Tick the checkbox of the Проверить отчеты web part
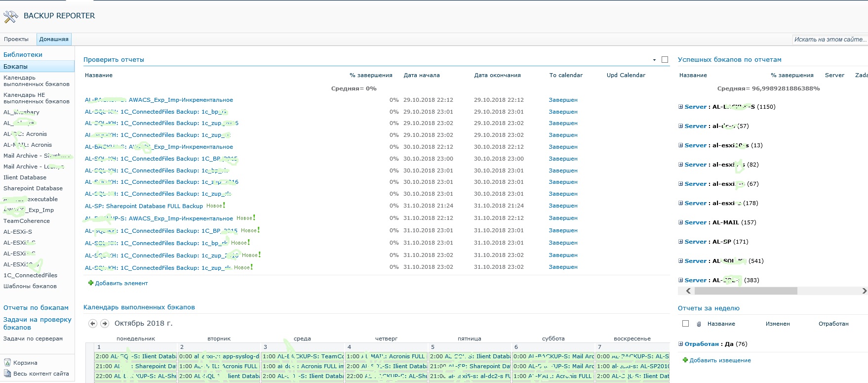 click(665, 60)
